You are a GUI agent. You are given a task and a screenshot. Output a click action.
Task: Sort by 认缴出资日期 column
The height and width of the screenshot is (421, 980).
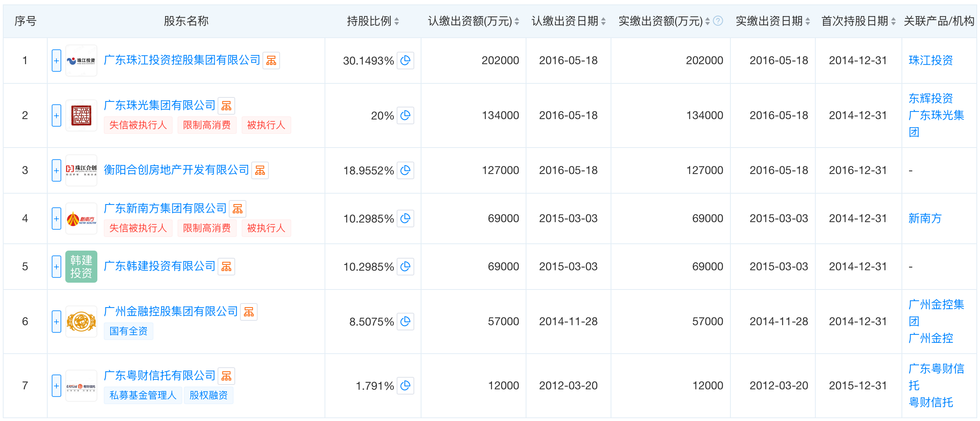603,21
